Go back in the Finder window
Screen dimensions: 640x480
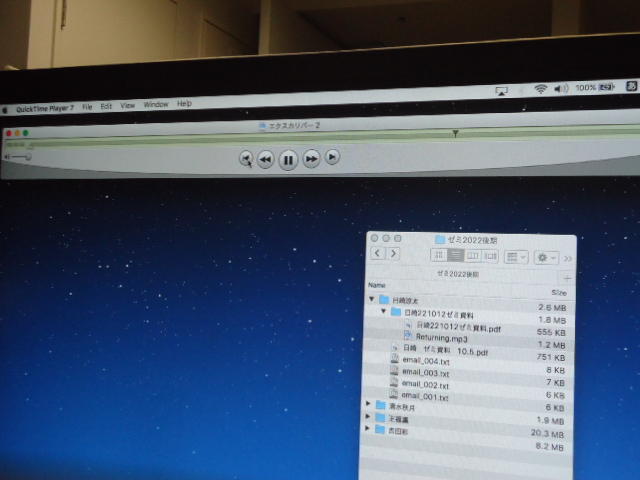[378, 253]
